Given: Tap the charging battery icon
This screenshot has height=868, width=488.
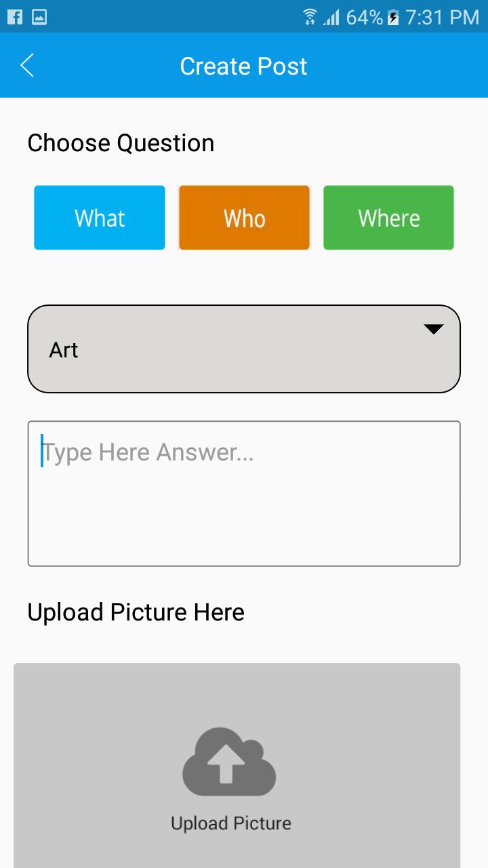Looking at the screenshot, I should [393, 17].
